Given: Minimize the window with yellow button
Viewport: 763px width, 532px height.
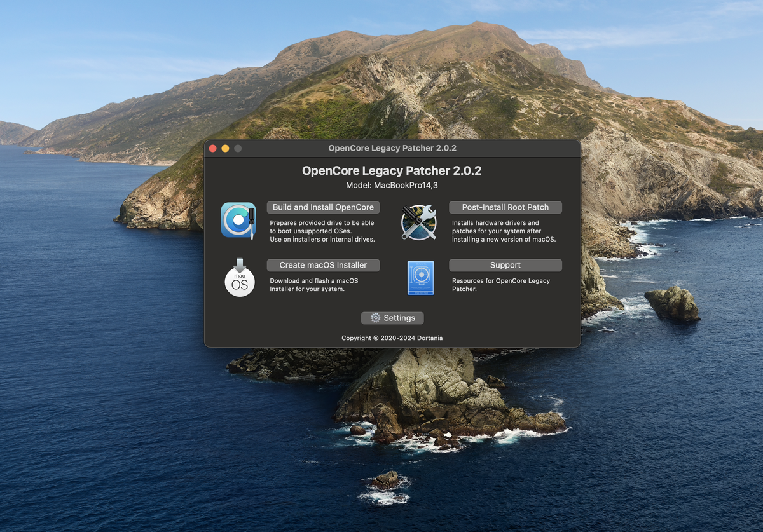Looking at the screenshot, I should (225, 148).
